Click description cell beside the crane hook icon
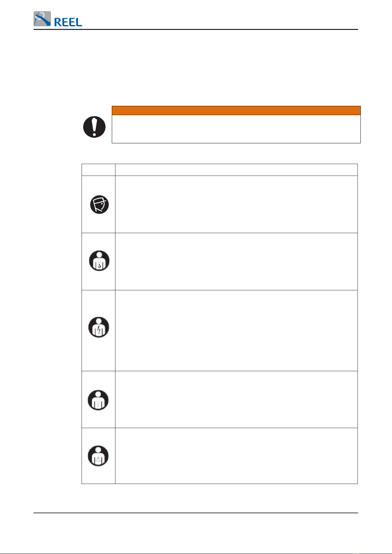Screen dimensions: 392x554 pos(236,262)
